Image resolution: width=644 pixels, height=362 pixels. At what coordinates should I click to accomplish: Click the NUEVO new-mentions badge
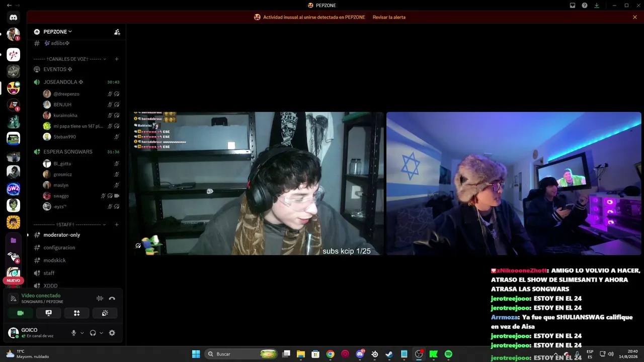coord(13,281)
